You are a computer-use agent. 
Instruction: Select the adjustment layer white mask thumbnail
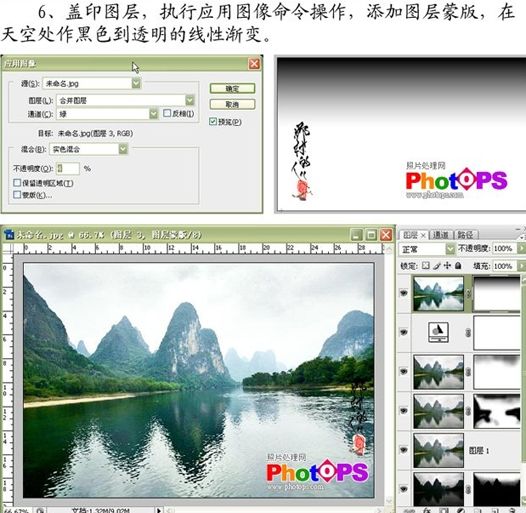click(497, 332)
